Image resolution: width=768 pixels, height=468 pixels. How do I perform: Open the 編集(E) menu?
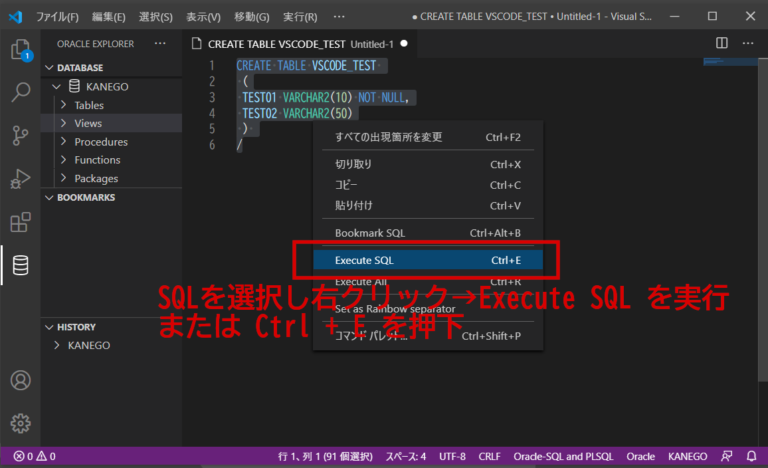pos(108,17)
